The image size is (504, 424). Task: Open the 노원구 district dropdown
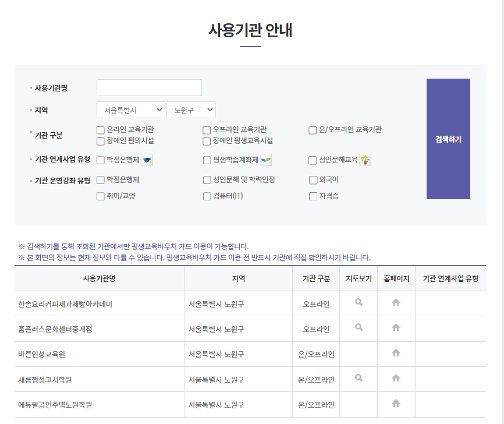tap(191, 109)
